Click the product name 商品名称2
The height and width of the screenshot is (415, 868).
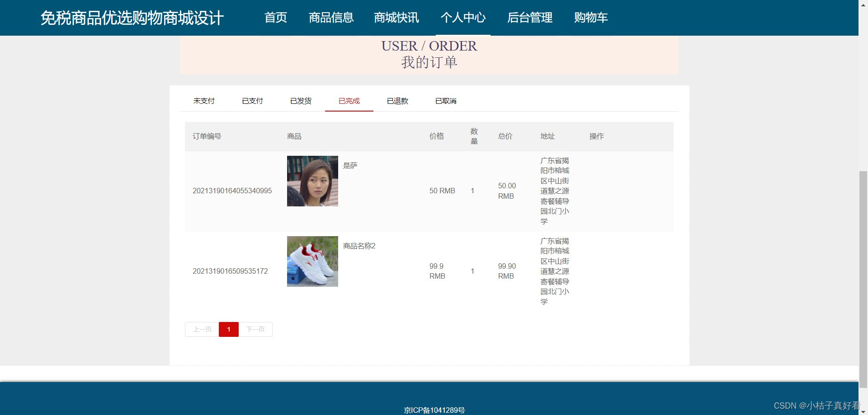pos(359,246)
